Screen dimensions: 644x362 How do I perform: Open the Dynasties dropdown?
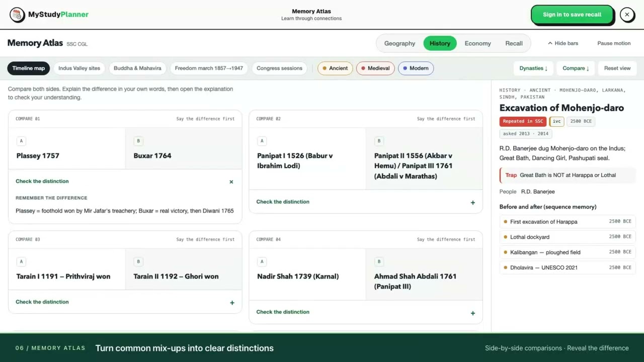pyautogui.click(x=533, y=68)
